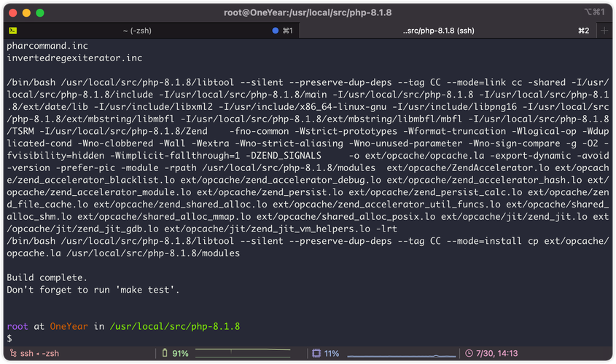616x364 pixels.
Task: Click the terminal prompt icon in first tab
Action: pyautogui.click(x=13, y=31)
